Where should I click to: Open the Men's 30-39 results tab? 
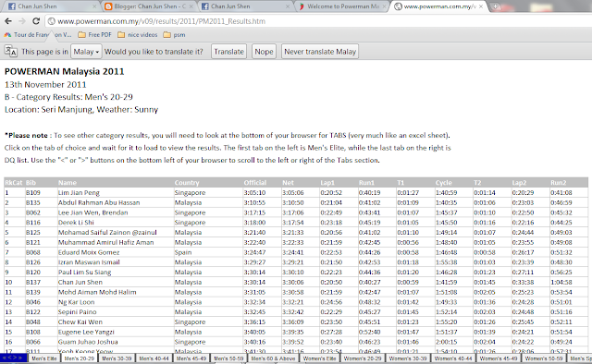[117, 358]
